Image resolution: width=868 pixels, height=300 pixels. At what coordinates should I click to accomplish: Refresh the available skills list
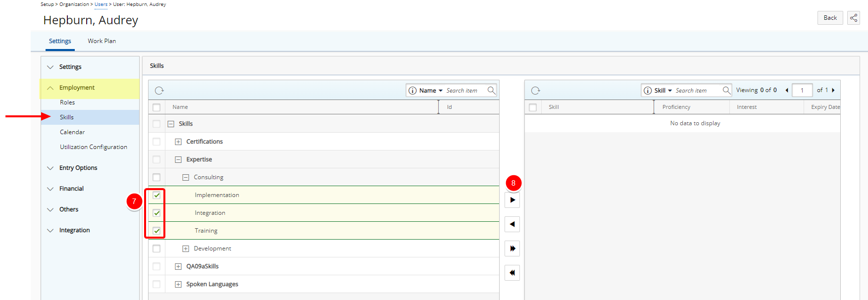(x=159, y=91)
